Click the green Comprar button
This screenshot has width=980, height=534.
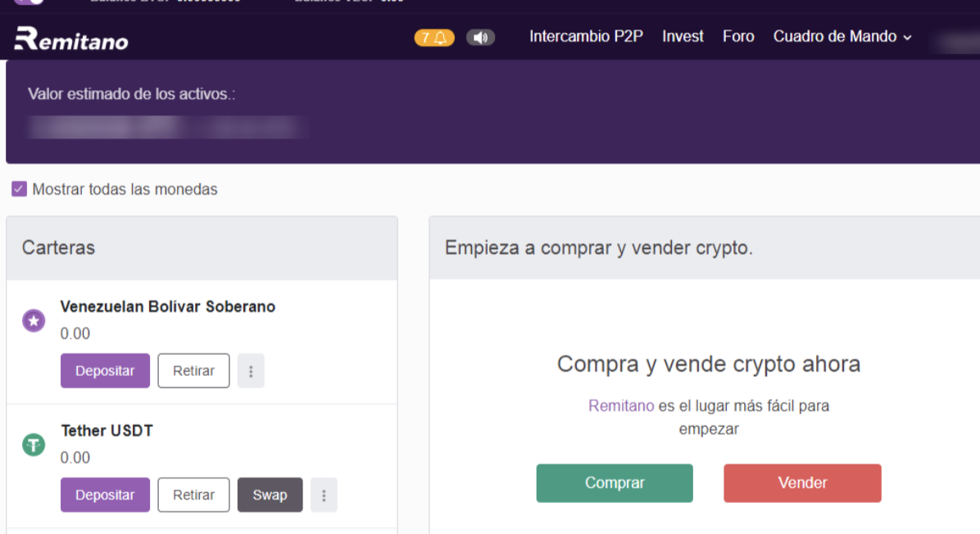[x=615, y=482]
